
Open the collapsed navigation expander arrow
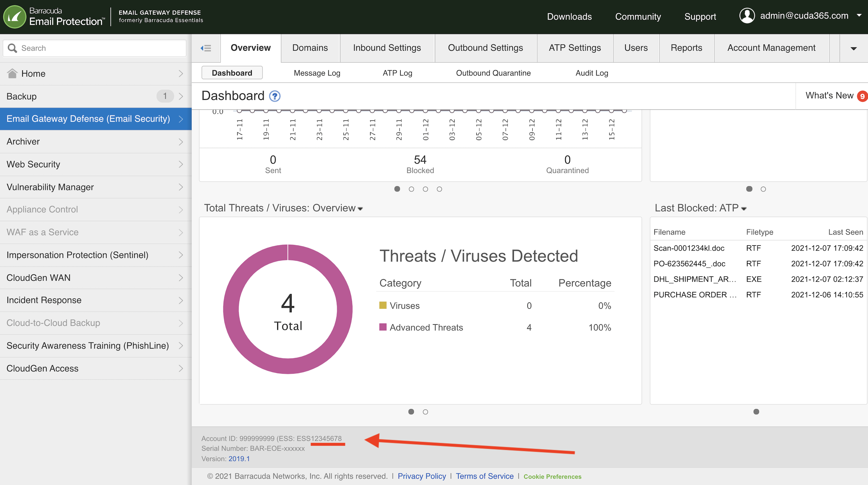(206, 47)
